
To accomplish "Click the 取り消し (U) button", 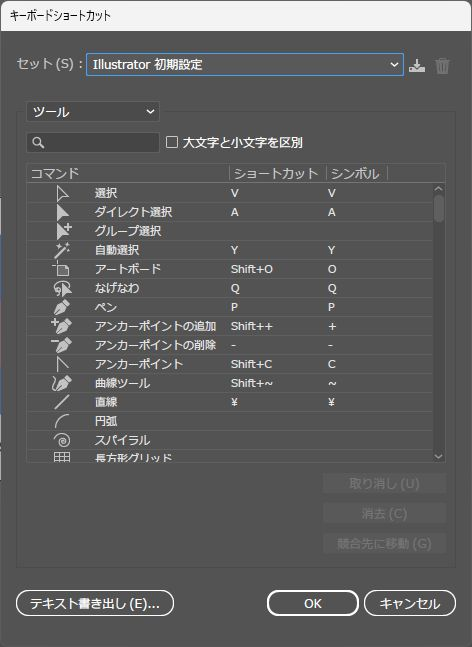I will coord(384,483).
